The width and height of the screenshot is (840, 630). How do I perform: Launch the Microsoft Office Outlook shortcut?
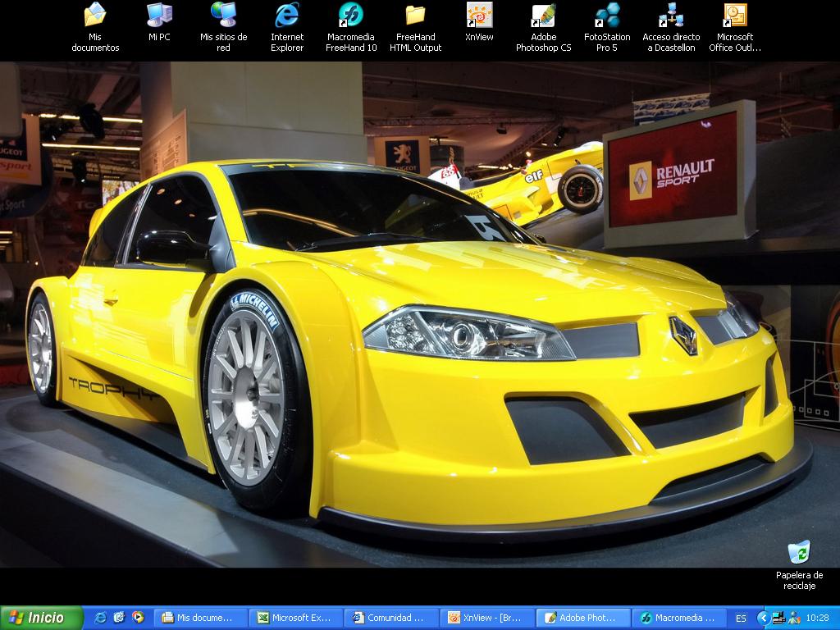click(735, 16)
